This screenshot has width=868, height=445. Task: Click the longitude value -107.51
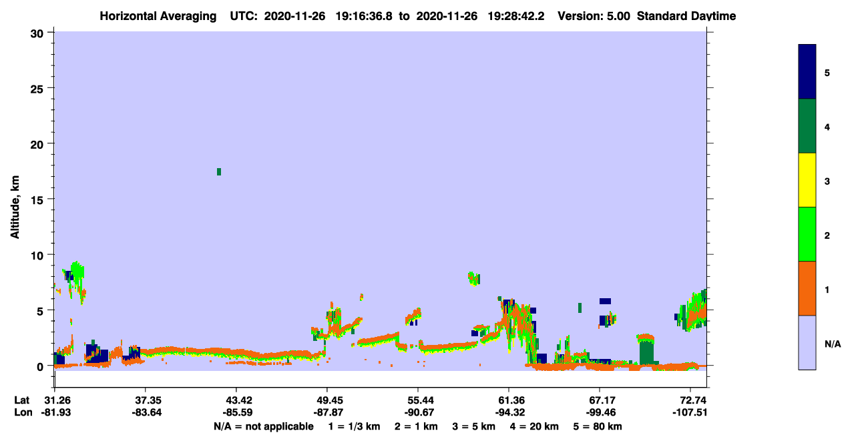pos(690,412)
